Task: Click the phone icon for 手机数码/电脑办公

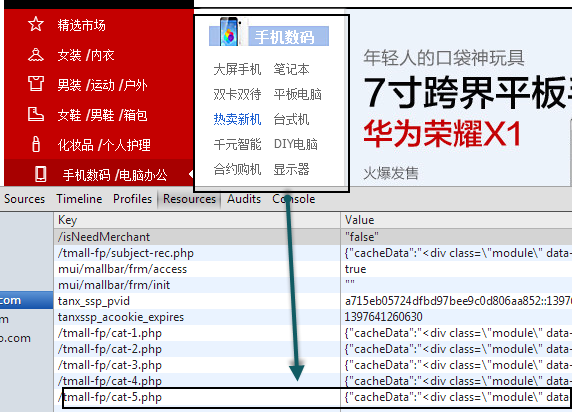Action: (40, 174)
